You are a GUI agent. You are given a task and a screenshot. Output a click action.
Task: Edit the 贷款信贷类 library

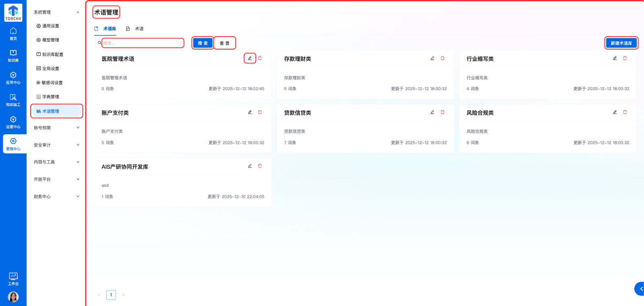pos(432,112)
